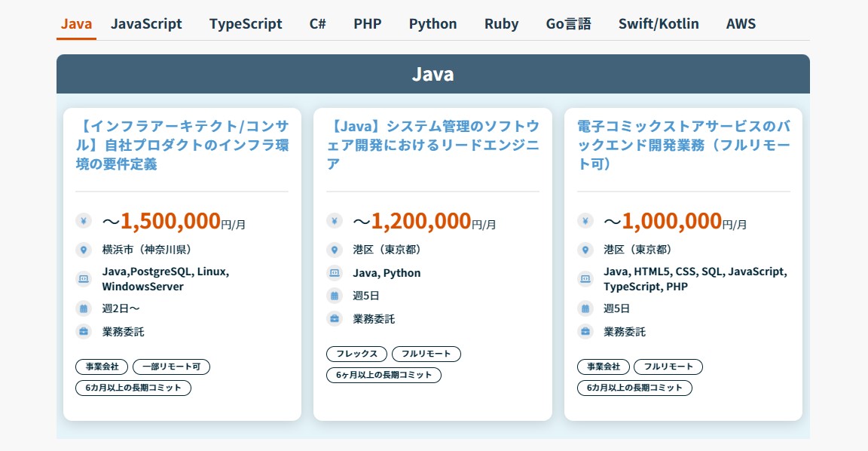Open the 電子コミックストア backend job link
Screen dimensions: 868x451
683,144
